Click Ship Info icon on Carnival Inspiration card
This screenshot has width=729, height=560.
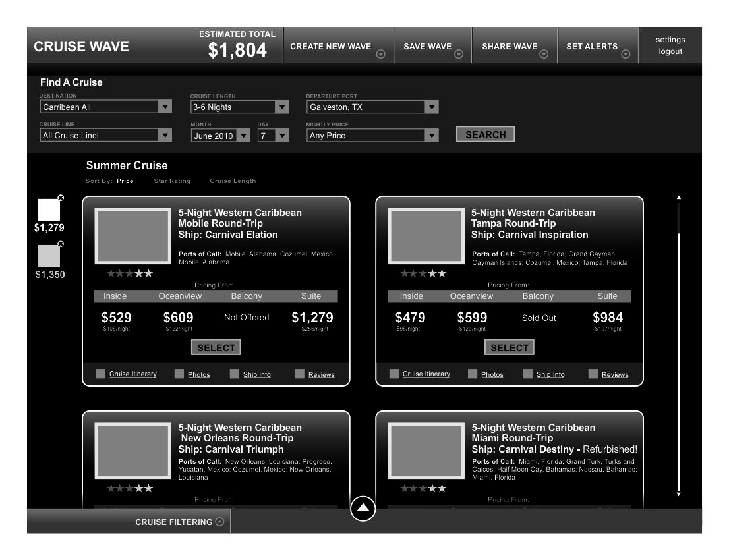tap(528, 374)
